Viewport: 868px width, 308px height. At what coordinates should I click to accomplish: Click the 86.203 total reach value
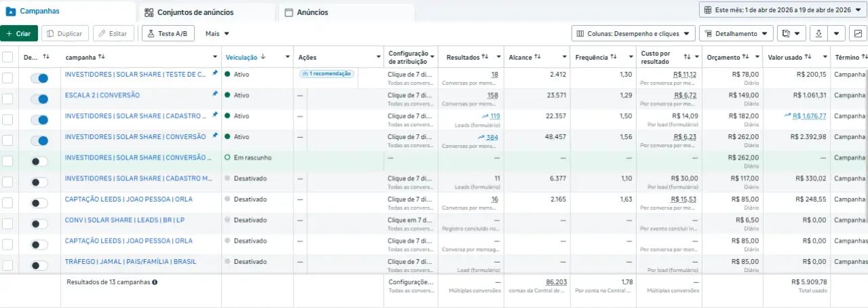[557, 282]
